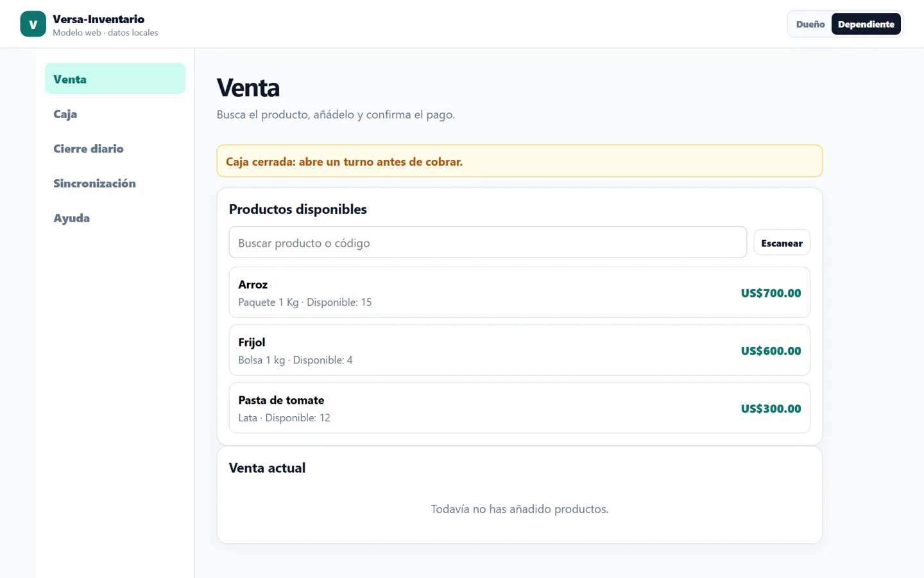Go to the Caja section
This screenshot has height=578, width=924.
115,114
